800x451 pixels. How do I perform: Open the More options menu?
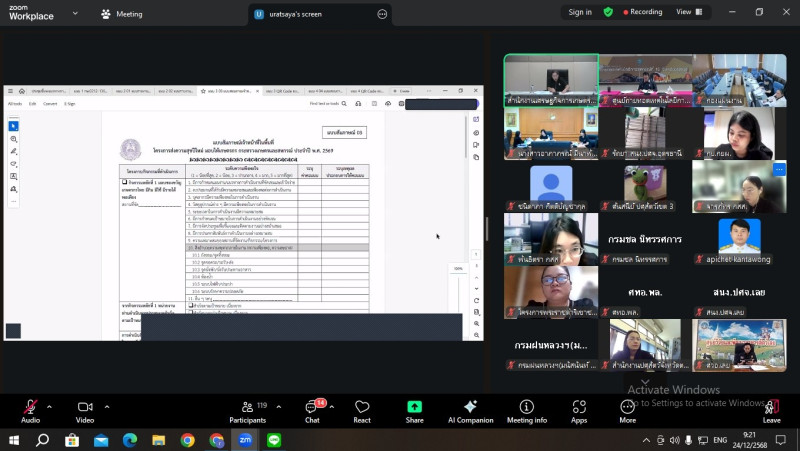click(x=627, y=410)
